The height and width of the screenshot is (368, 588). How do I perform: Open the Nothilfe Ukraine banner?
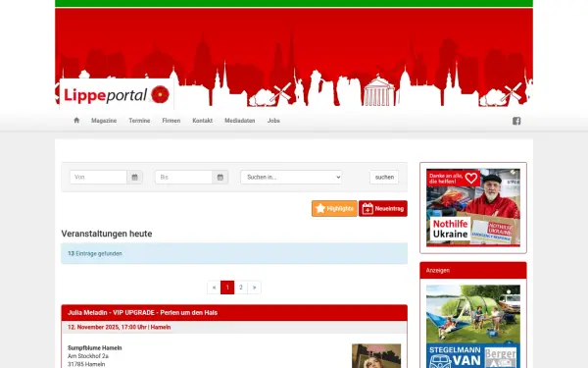pyautogui.click(x=473, y=208)
